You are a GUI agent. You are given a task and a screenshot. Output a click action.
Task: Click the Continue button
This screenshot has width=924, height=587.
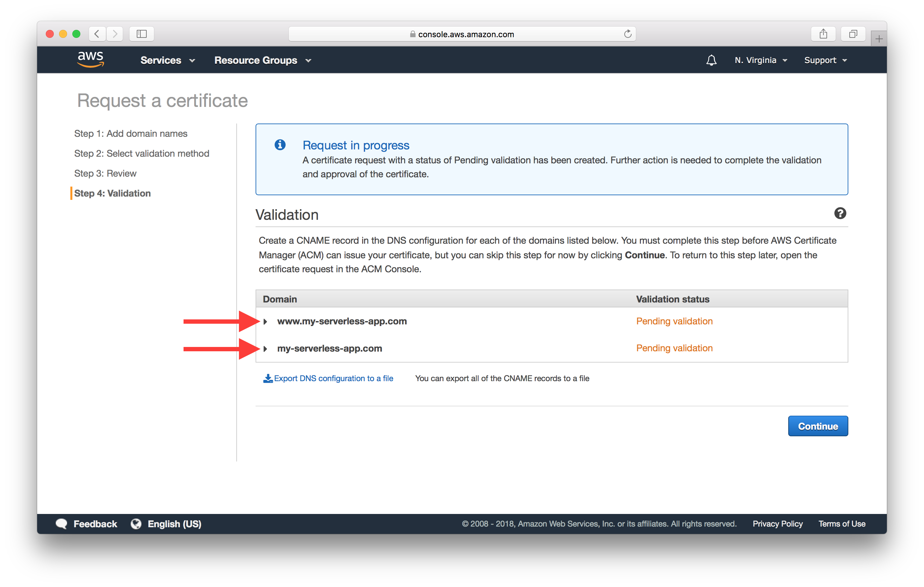pos(817,425)
